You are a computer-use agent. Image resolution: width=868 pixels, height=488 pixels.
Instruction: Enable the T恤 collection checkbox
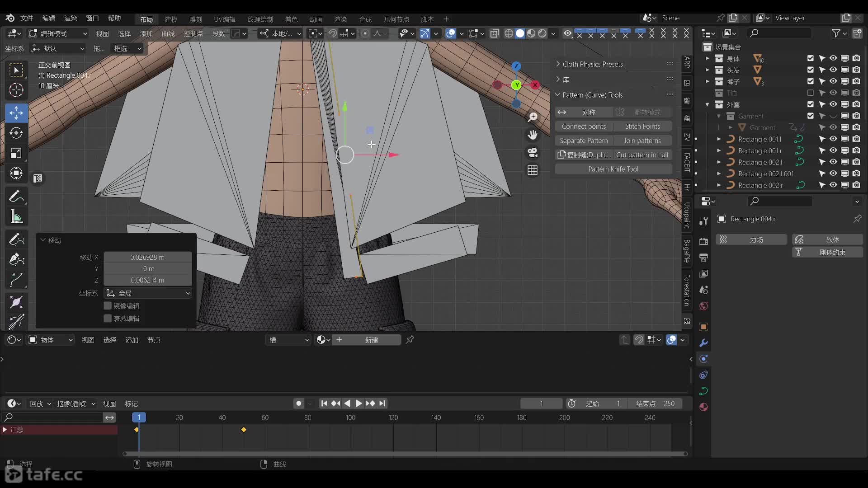tap(811, 93)
